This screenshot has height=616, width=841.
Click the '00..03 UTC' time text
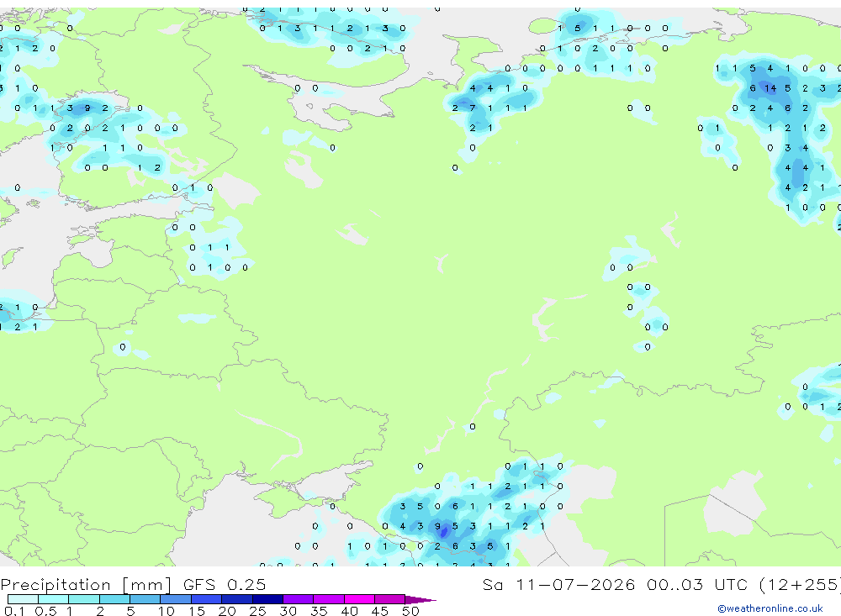[697, 584]
